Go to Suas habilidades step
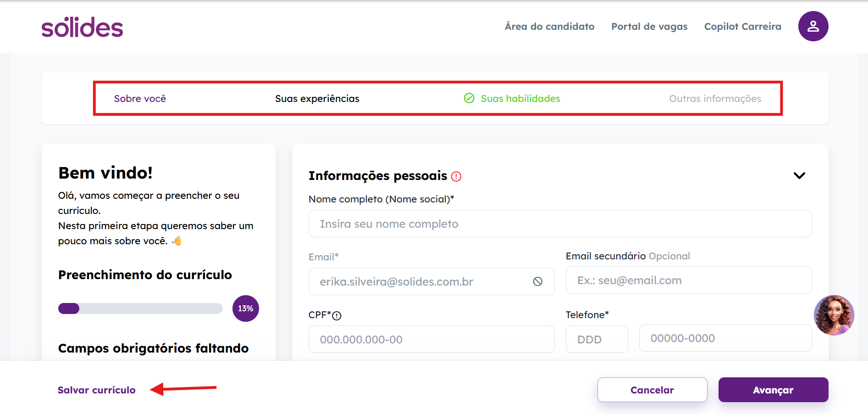 click(520, 99)
